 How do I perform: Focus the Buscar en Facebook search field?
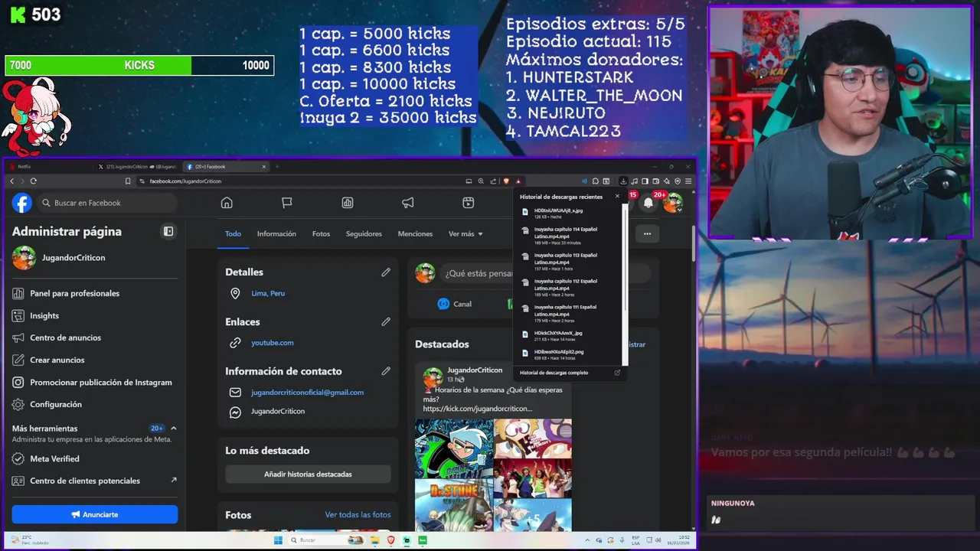pos(107,203)
